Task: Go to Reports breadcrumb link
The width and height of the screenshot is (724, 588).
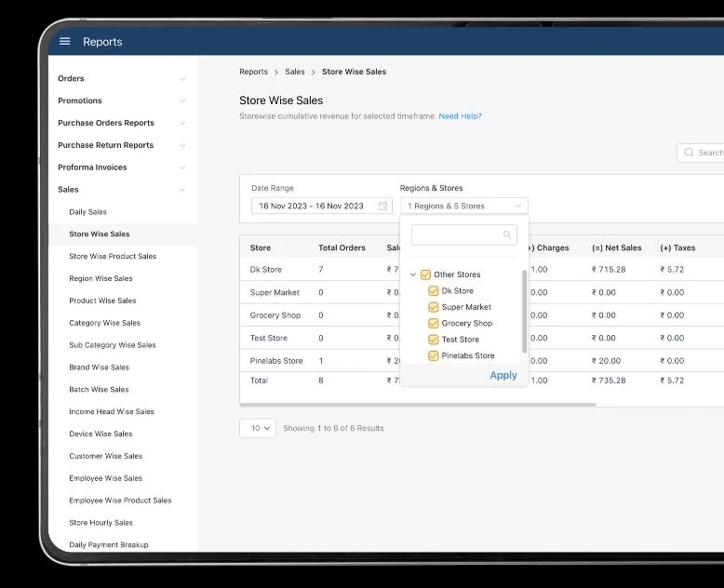Action: pos(253,72)
